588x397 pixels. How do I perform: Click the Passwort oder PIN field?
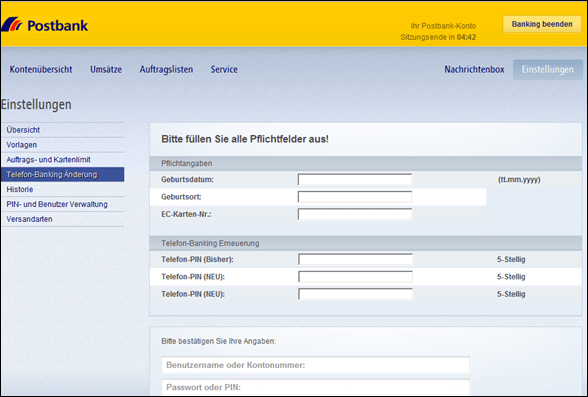pyautogui.click(x=315, y=387)
